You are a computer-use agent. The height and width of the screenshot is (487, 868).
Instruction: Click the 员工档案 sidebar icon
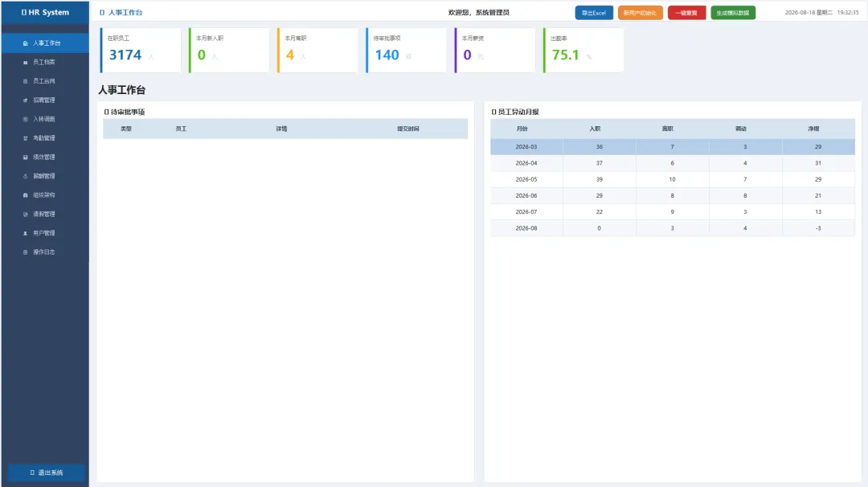[26, 63]
